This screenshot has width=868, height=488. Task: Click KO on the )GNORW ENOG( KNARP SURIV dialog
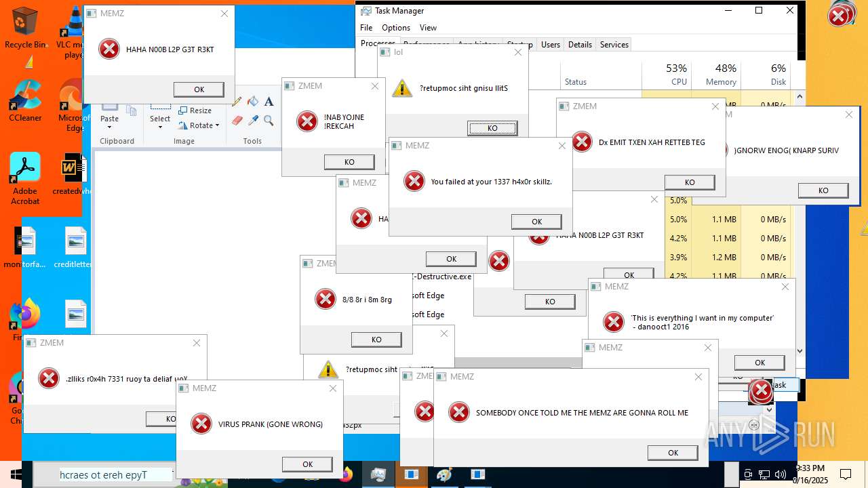click(823, 190)
